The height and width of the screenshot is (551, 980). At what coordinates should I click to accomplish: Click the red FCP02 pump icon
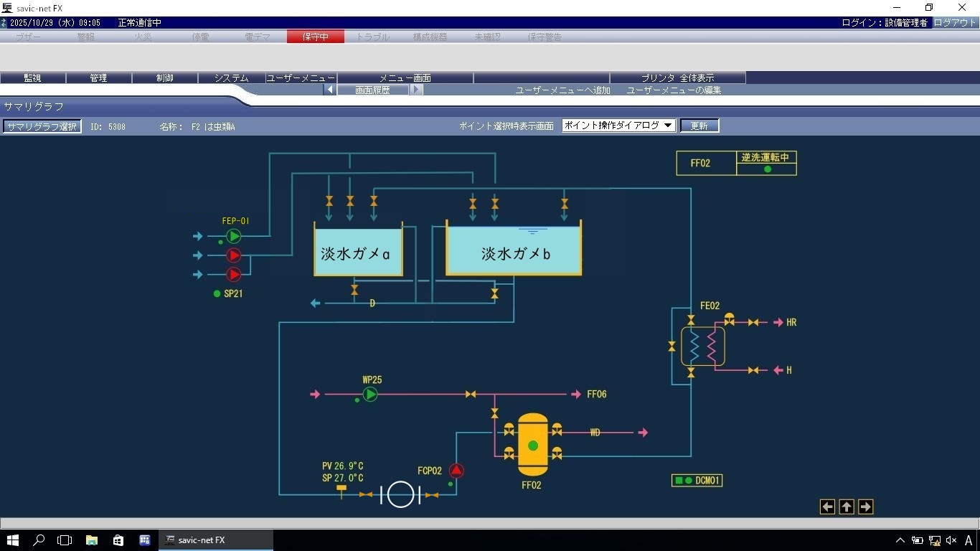pyautogui.click(x=456, y=471)
